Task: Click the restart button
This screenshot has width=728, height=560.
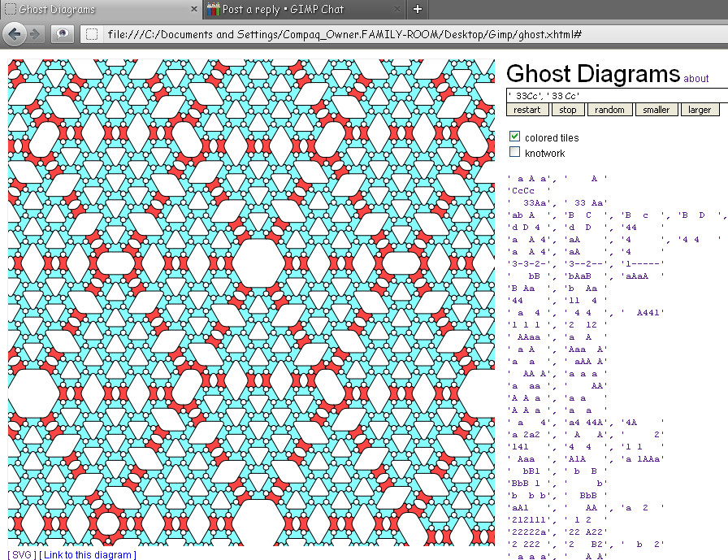Action: 527,110
